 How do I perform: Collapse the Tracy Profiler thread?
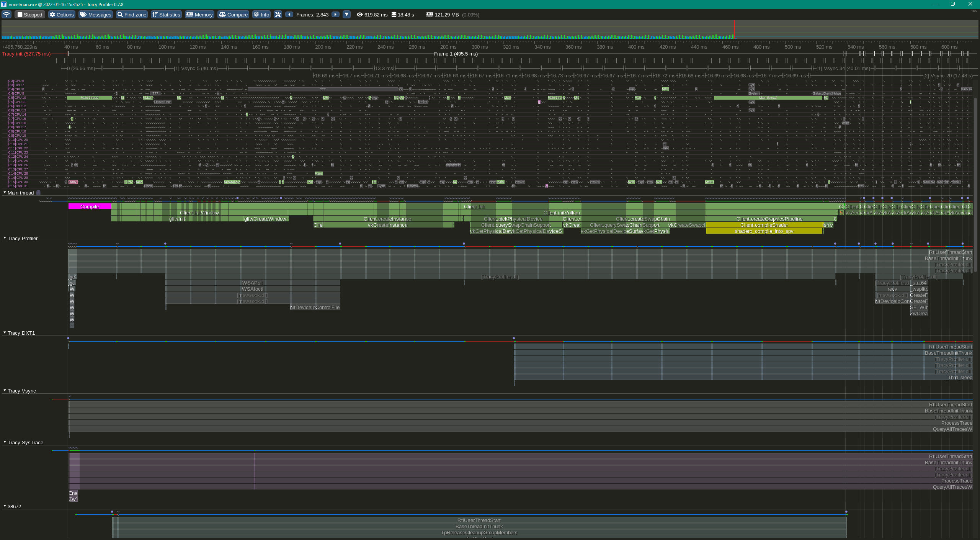click(x=5, y=238)
